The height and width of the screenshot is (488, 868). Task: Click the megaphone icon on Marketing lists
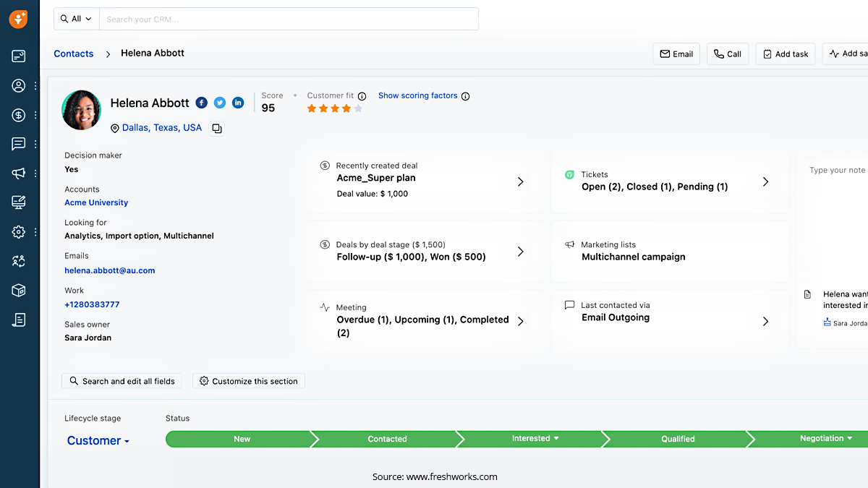point(570,245)
